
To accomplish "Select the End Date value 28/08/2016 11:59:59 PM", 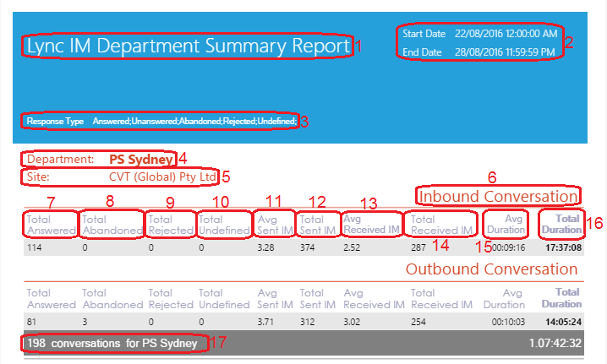I will coord(505,52).
